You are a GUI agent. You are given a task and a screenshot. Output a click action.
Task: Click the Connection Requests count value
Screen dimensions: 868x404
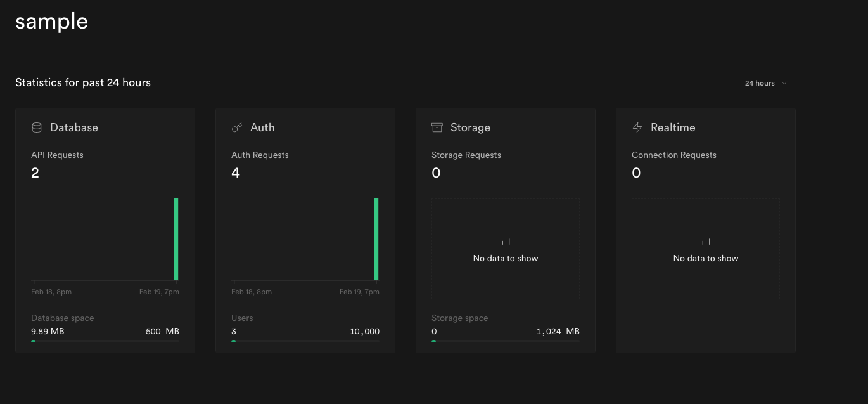tap(636, 173)
